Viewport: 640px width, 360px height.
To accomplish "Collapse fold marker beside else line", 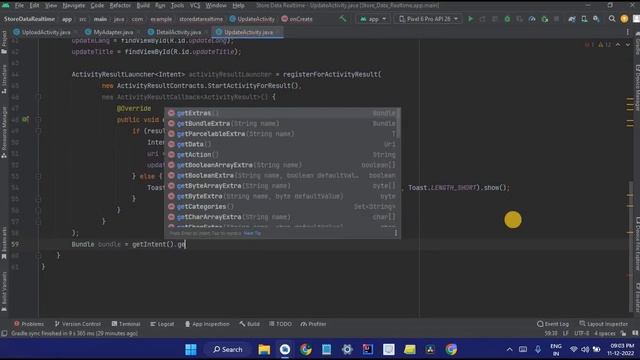I will (38, 176).
